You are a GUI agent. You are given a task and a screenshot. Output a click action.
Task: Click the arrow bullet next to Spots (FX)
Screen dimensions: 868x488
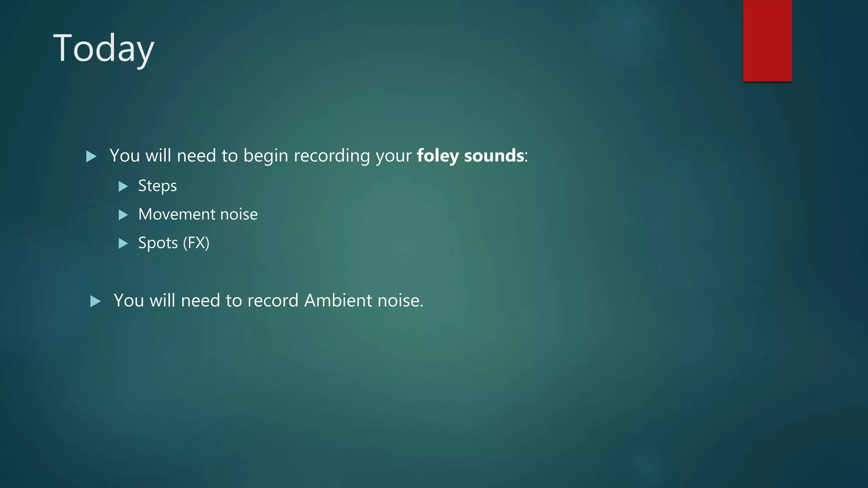point(123,244)
